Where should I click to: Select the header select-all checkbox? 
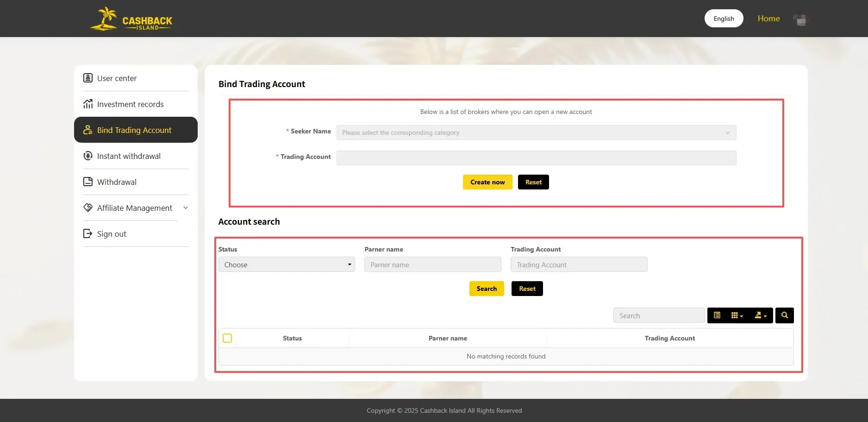pyautogui.click(x=227, y=338)
